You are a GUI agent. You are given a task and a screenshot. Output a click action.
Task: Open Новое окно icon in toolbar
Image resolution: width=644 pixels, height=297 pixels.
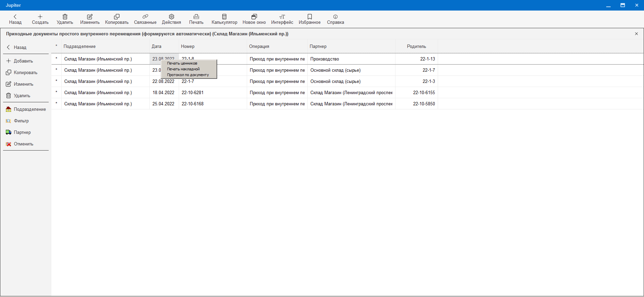pyautogui.click(x=254, y=17)
